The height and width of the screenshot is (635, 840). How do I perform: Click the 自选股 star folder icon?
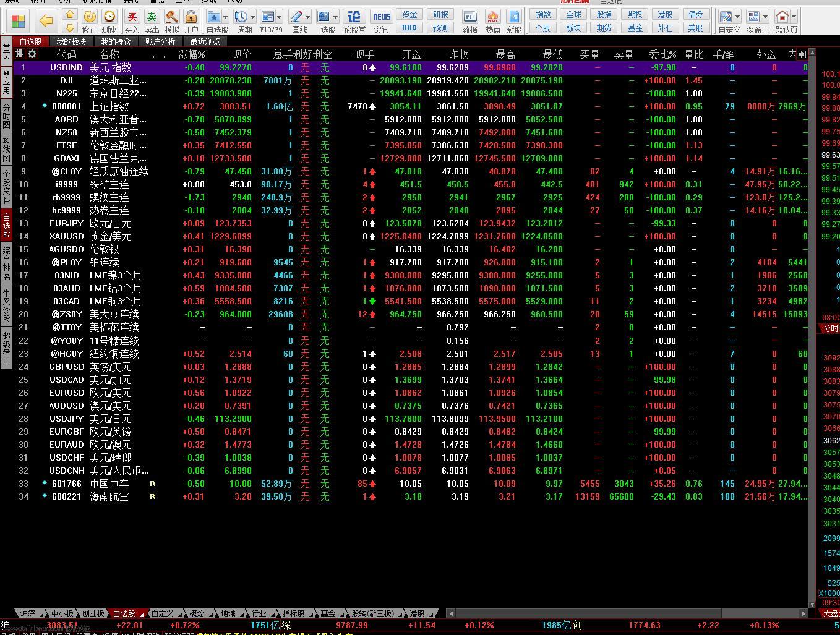(x=214, y=17)
